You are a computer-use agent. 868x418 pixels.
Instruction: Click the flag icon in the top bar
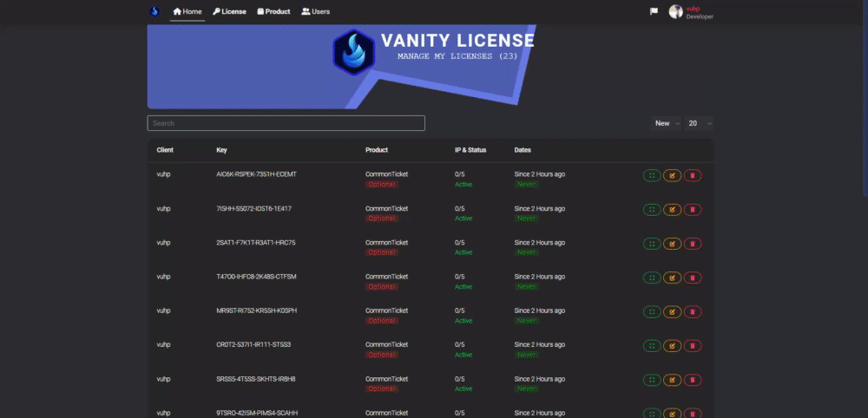(654, 11)
